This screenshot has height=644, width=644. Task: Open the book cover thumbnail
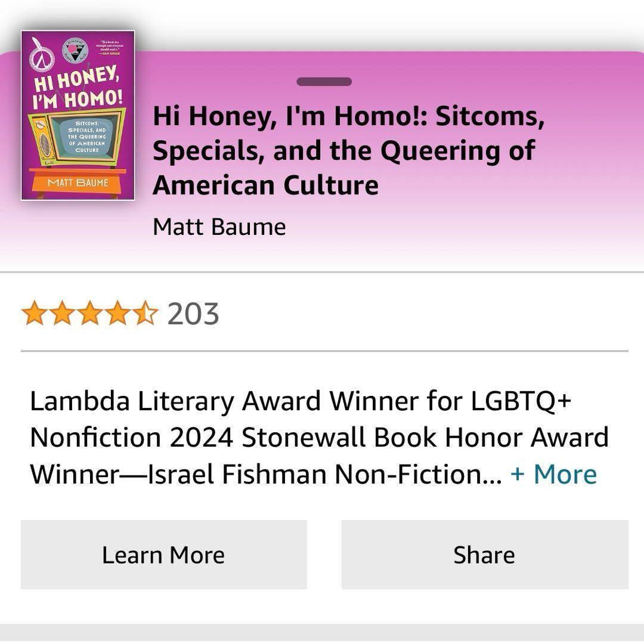(78, 115)
